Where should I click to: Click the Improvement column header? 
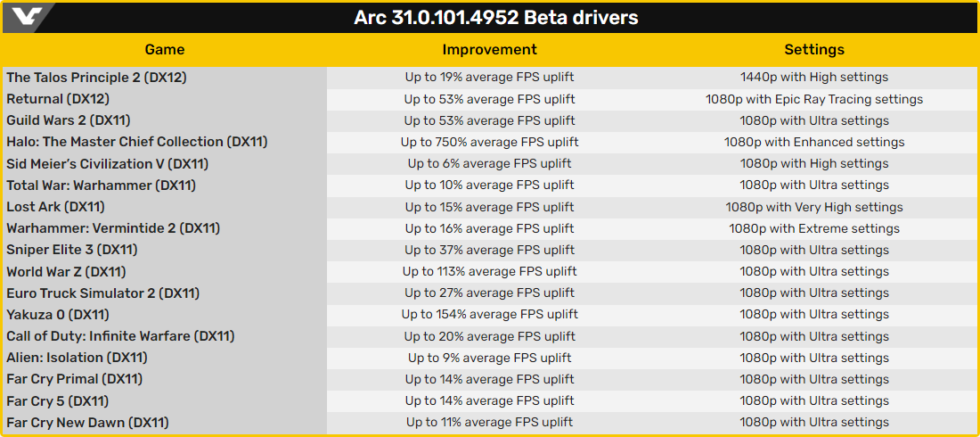[489, 50]
